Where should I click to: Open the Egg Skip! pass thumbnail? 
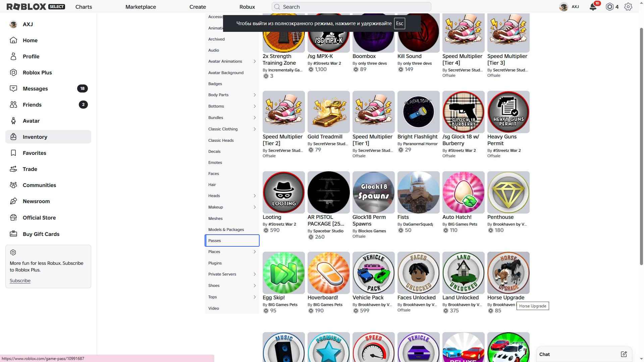point(283,273)
